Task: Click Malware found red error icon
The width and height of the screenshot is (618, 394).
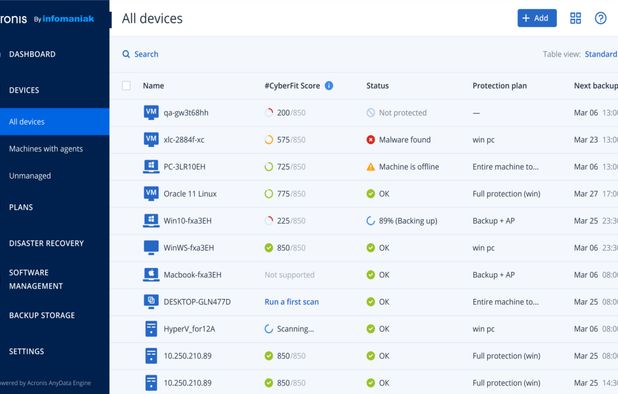Action: point(370,139)
